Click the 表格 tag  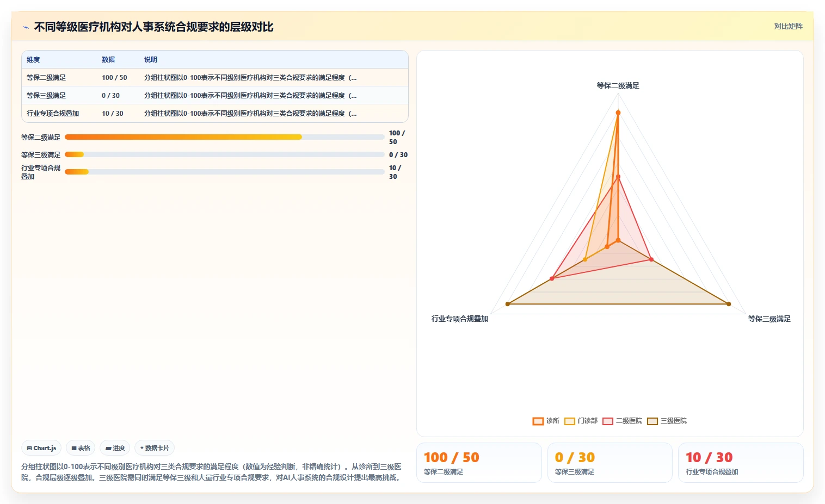[x=81, y=448]
